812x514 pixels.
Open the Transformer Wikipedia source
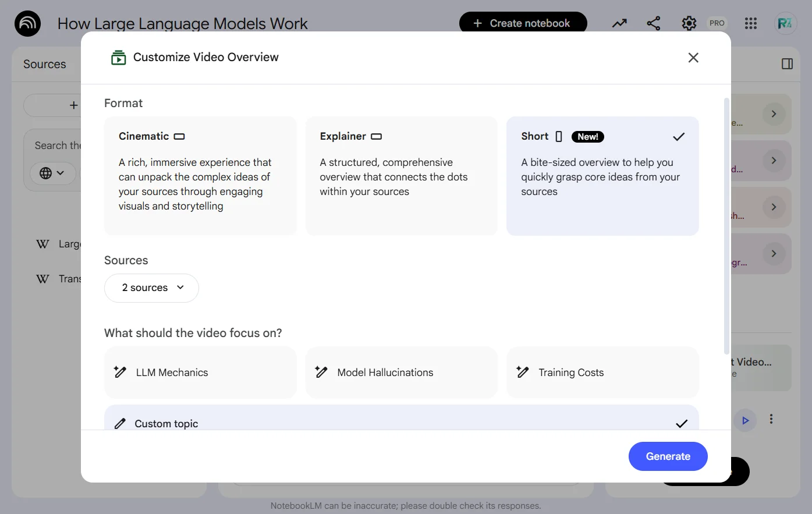[x=58, y=279]
